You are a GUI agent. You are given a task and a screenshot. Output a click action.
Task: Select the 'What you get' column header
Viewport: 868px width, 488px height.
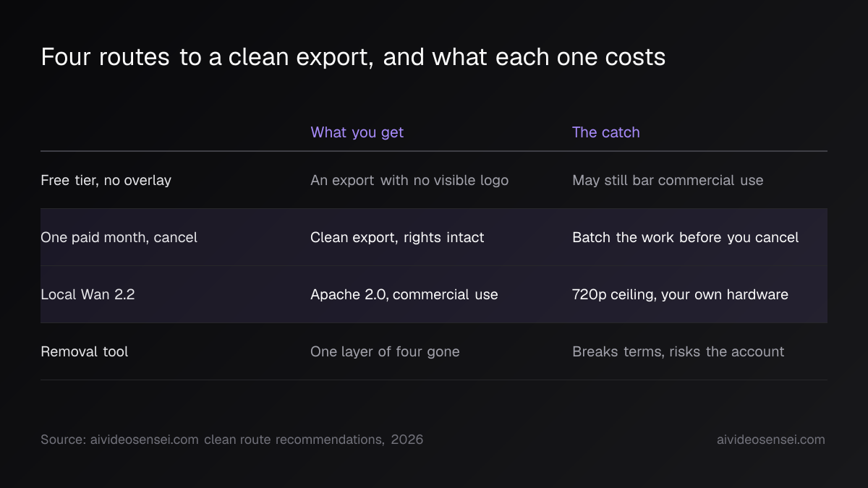tap(357, 132)
